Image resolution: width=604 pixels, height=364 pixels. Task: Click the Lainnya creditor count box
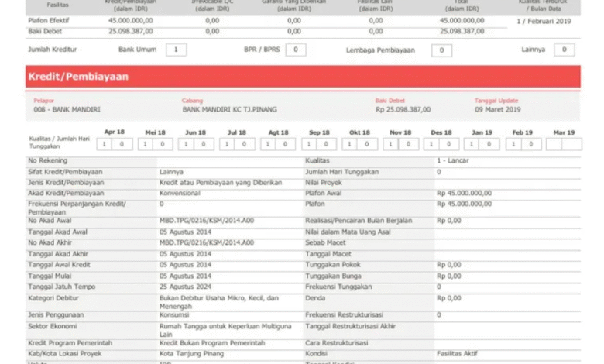pos(564,50)
